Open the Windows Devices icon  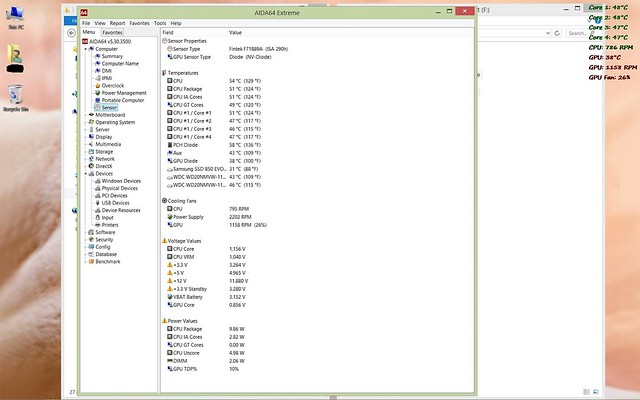tap(98, 181)
